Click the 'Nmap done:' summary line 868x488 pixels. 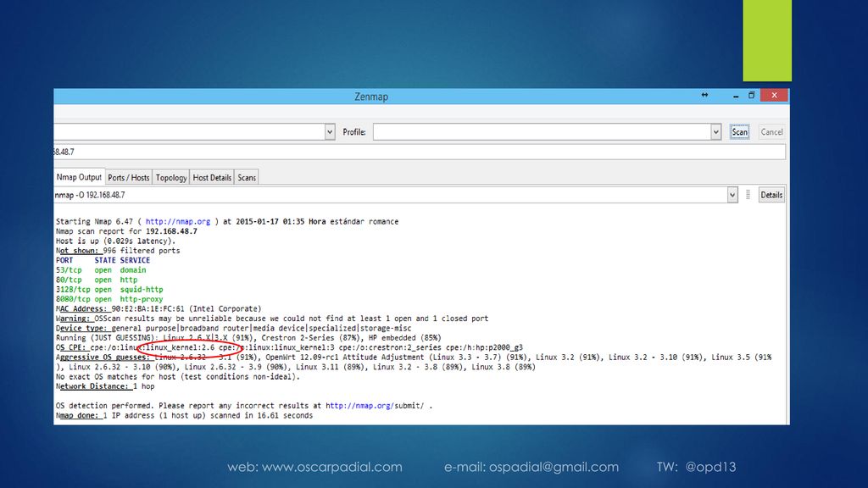(184, 415)
